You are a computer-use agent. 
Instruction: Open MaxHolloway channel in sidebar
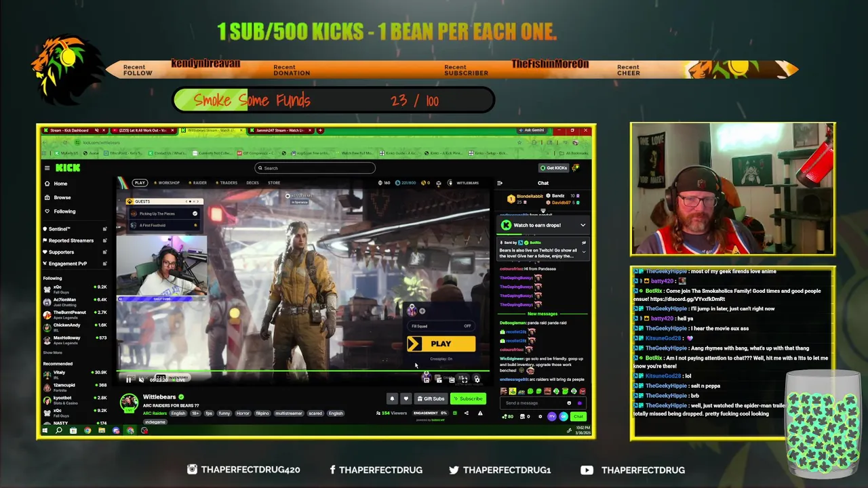[75, 340]
